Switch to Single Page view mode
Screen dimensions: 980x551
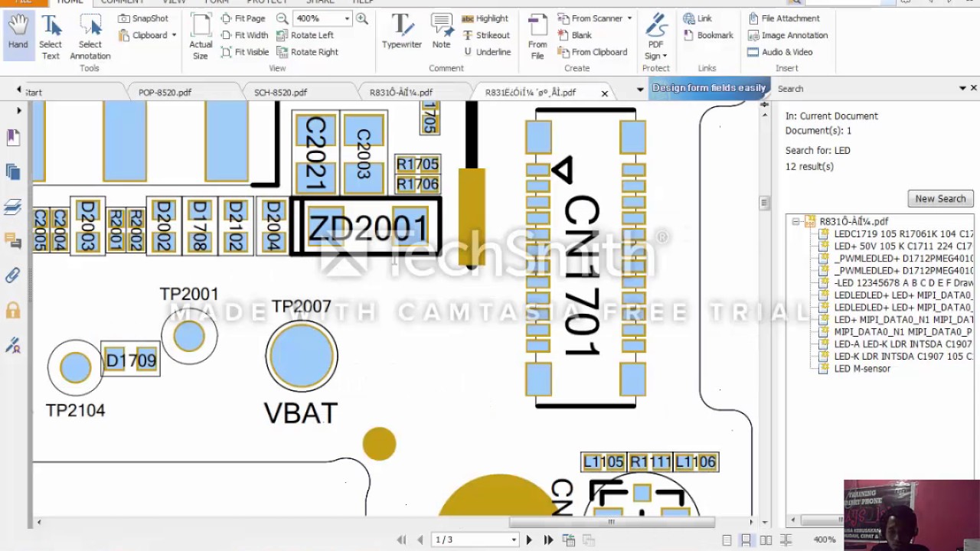[x=727, y=540]
